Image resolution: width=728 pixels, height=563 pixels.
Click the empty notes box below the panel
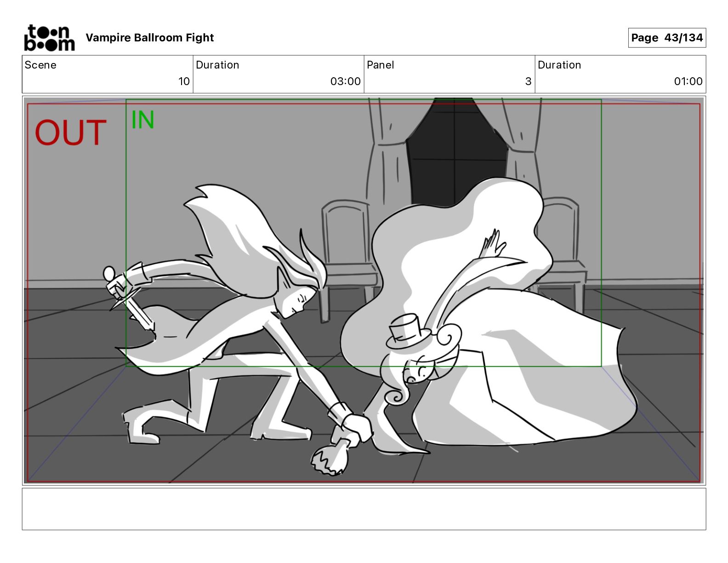(x=364, y=509)
